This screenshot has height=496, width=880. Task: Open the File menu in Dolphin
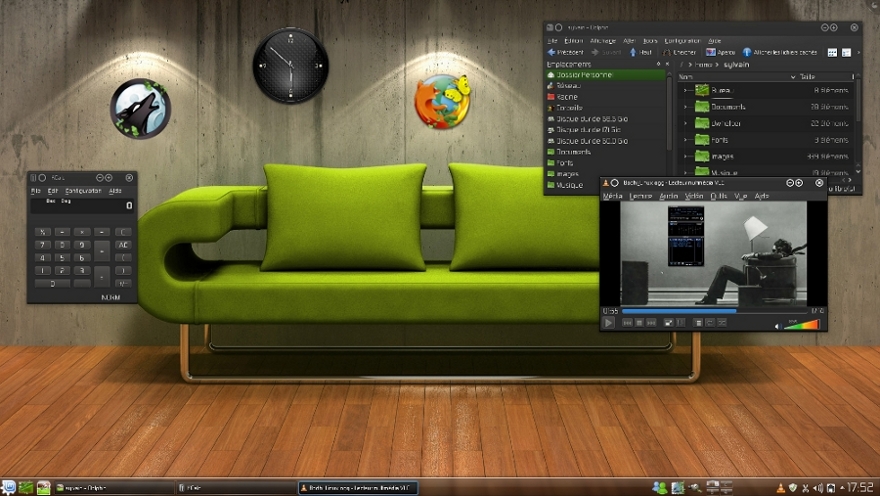(x=552, y=40)
